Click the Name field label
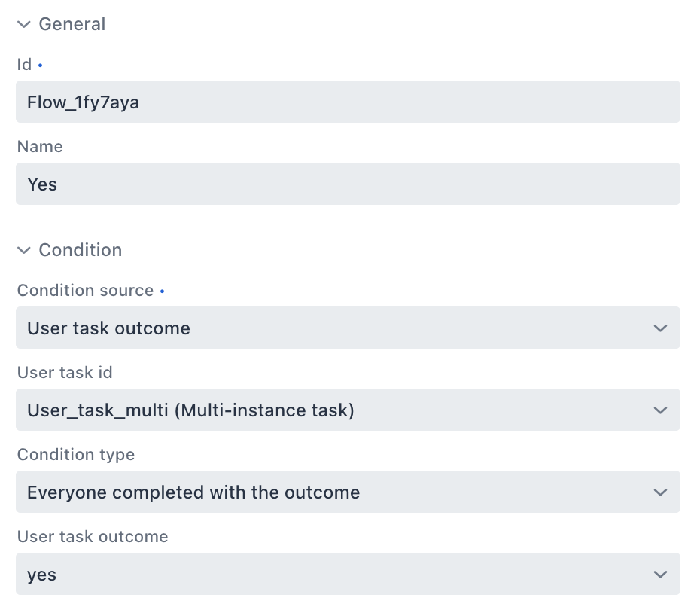The image size is (697, 616). (40, 147)
